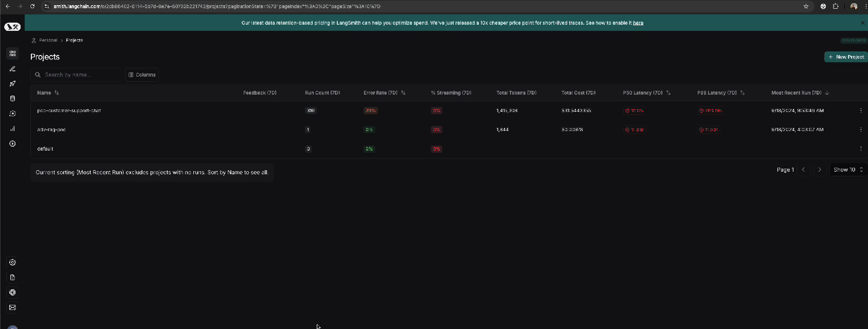This screenshot has height=329, width=868.
Task: Click adv-rag-poc P50 latency badge
Action: click(635, 130)
